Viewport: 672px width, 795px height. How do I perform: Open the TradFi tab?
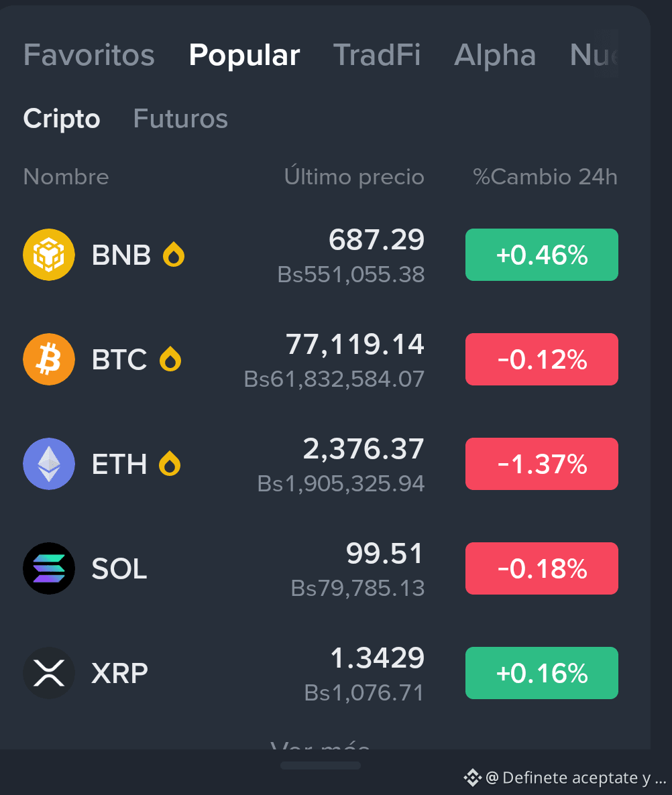pos(377,55)
